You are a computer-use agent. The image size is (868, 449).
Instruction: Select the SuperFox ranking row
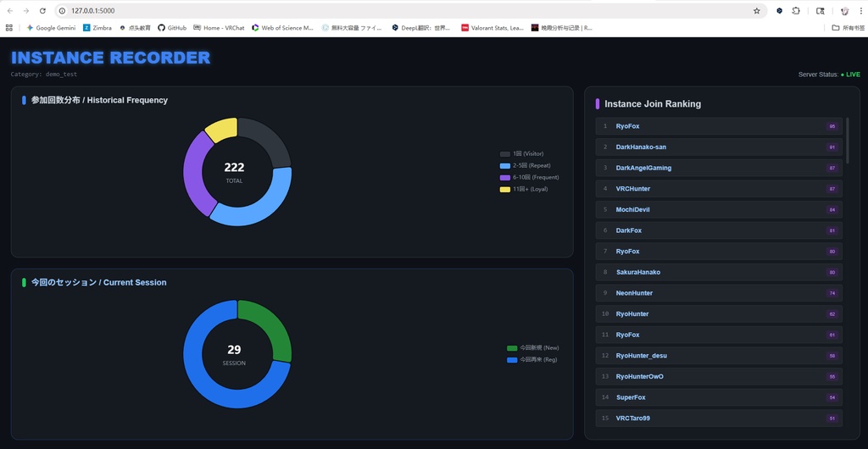[x=719, y=397]
